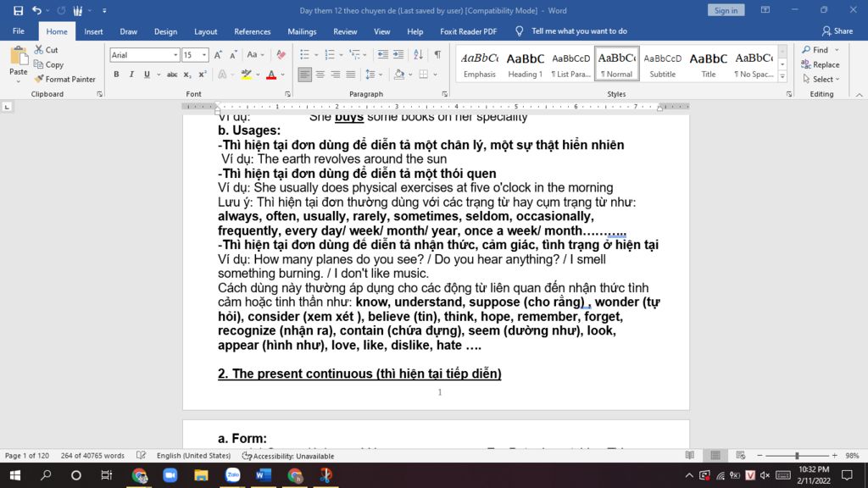The image size is (868, 488).
Task: Show paragraph marks with pilcrow icon
Action: [437, 55]
